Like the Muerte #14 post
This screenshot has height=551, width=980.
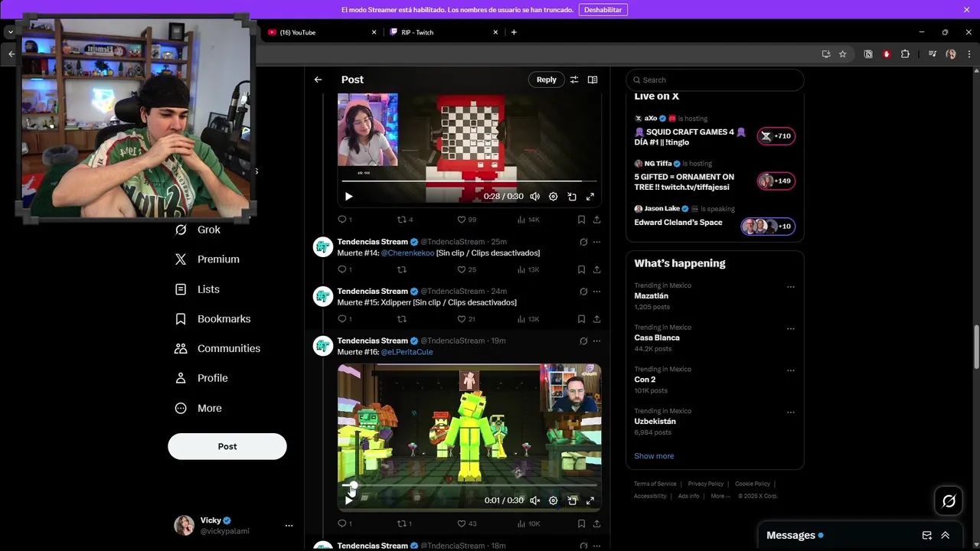coord(466,269)
